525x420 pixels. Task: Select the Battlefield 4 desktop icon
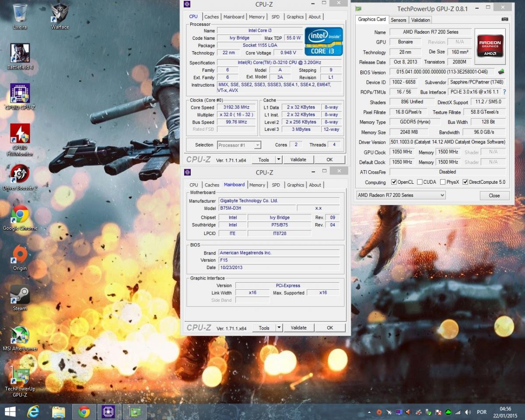[x=20, y=56]
